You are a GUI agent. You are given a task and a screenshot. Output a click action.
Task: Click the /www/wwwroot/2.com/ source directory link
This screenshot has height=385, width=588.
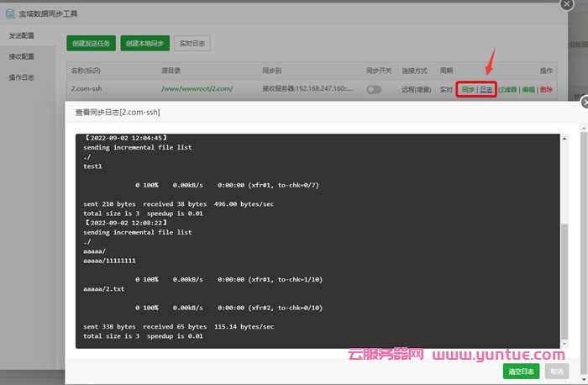197,89
